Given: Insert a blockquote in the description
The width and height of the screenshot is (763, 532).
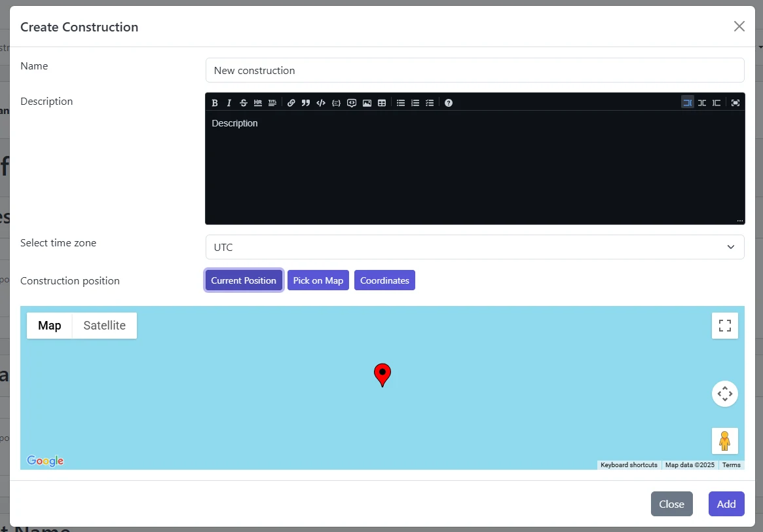Looking at the screenshot, I should (305, 102).
